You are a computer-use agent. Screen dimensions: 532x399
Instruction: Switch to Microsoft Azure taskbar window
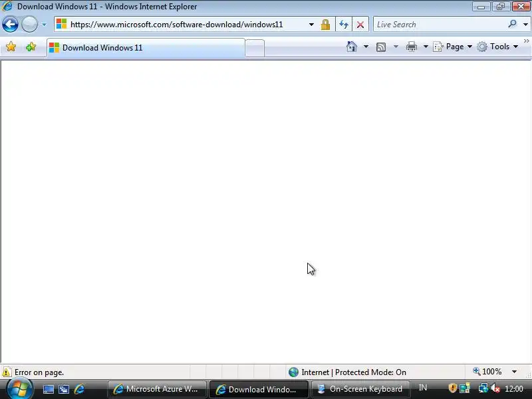coord(157,389)
